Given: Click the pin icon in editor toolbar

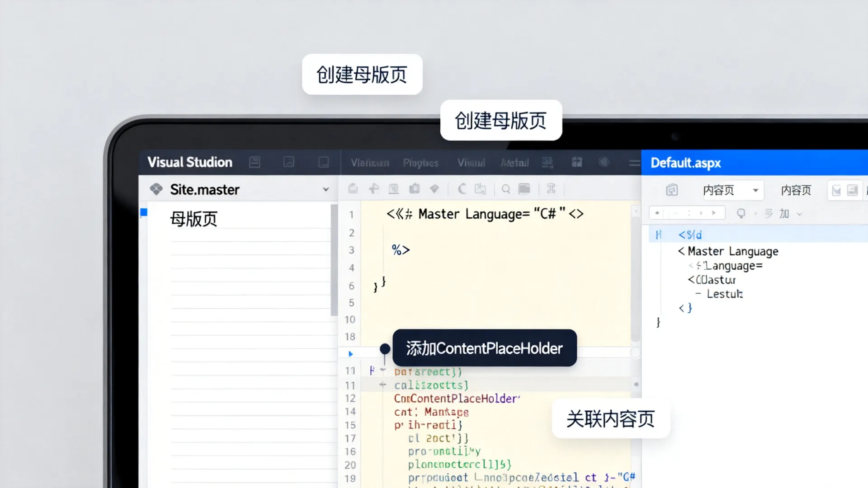Looking at the screenshot, I should point(374,188).
